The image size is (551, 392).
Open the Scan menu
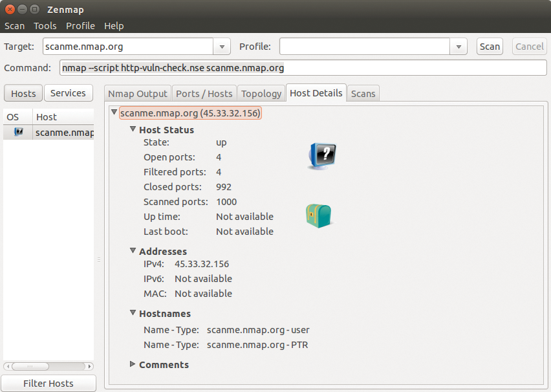point(14,26)
